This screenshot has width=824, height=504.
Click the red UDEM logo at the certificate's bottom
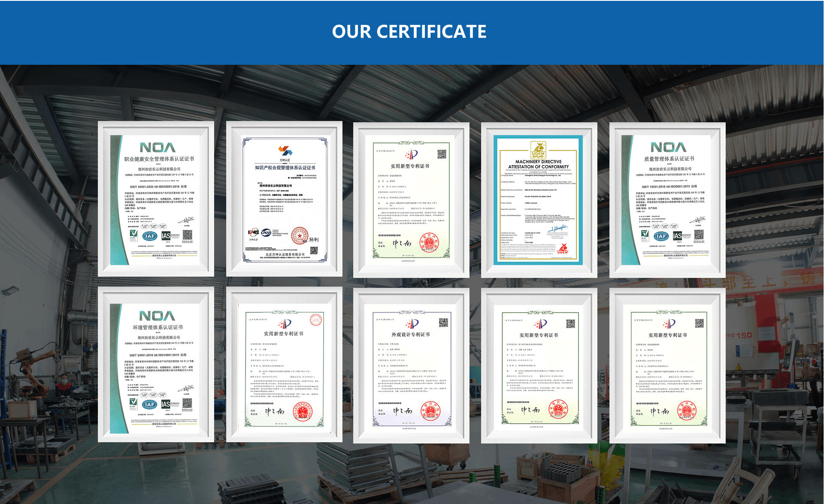563,249
